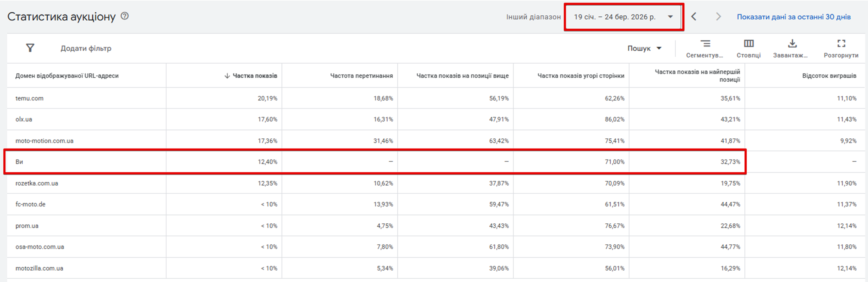This screenshot has width=868, height=282.
Task: Expand the Пошук dropdown
Action: click(x=644, y=48)
